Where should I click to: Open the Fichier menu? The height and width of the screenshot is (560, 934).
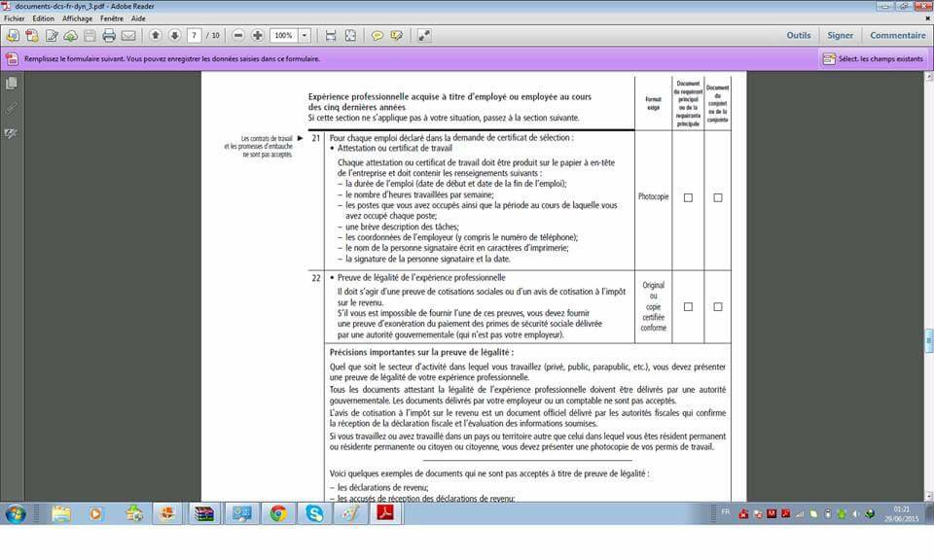pos(15,18)
